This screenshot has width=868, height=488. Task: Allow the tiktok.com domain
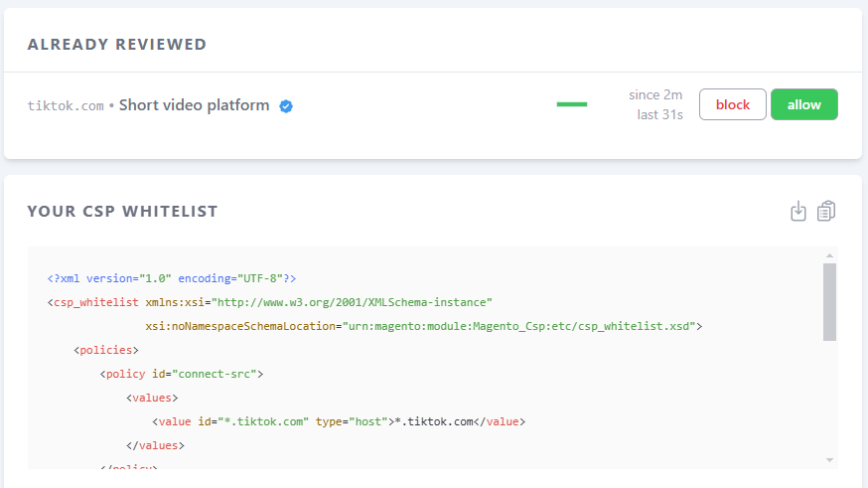[804, 104]
